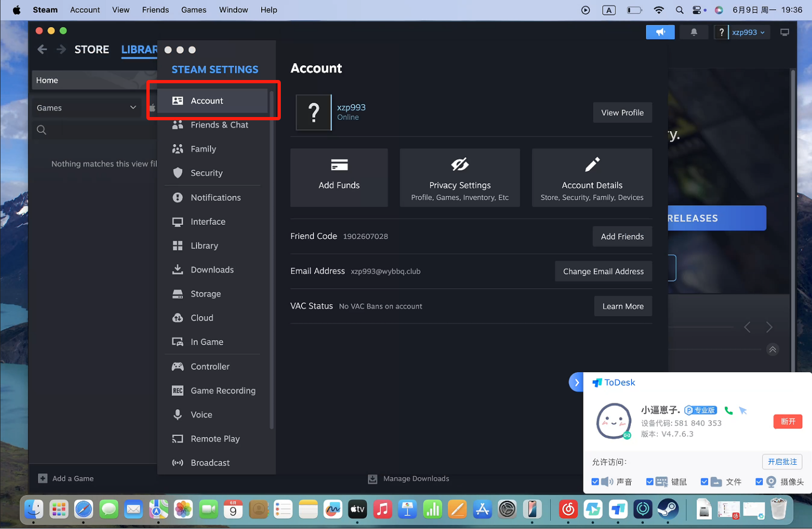Click the library search magnifier
Viewport: 812px width, 529px height.
point(41,130)
